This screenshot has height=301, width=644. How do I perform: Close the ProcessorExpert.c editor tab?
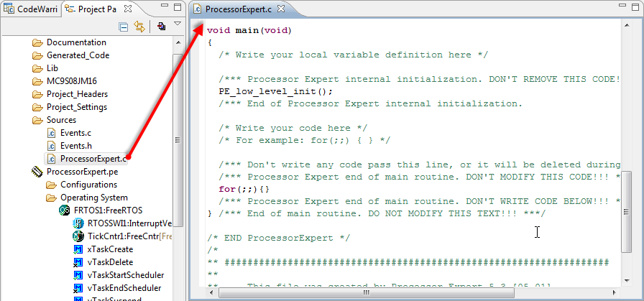tap(282, 9)
